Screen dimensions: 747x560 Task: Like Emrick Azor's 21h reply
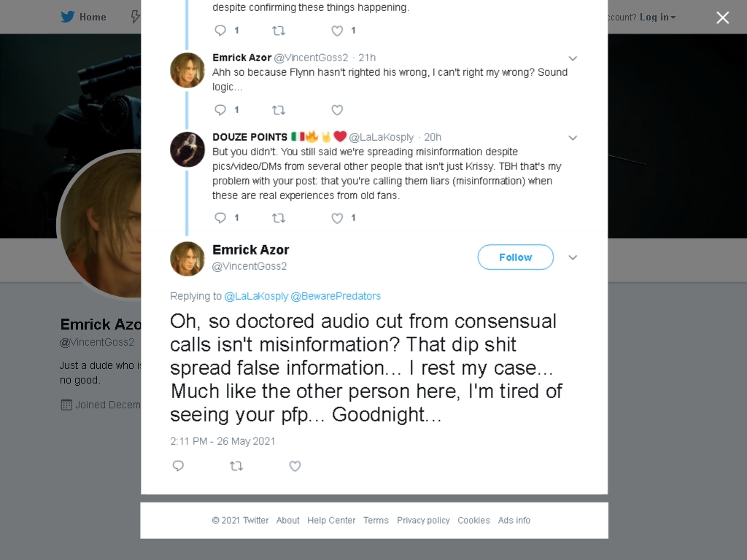click(x=337, y=110)
